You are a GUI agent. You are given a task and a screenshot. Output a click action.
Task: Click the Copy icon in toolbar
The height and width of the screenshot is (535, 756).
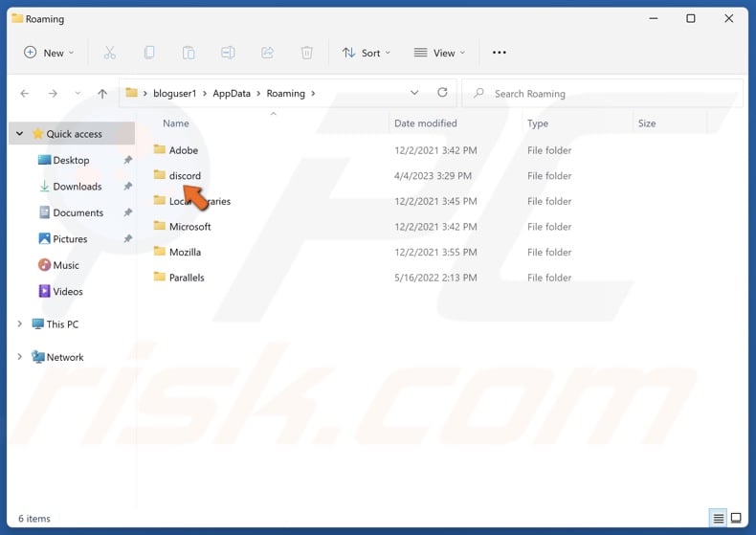pos(149,53)
